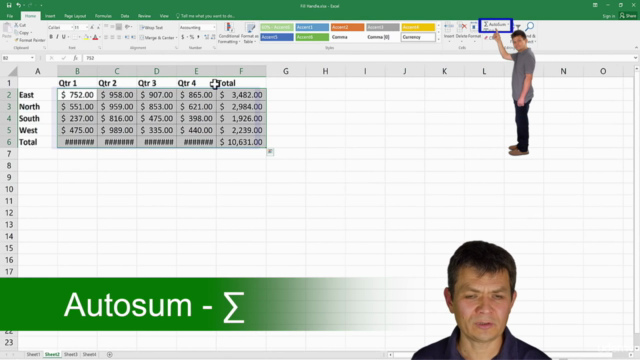Open Conditional Formatting
The image size is (640, 360).
click(229, 33)
